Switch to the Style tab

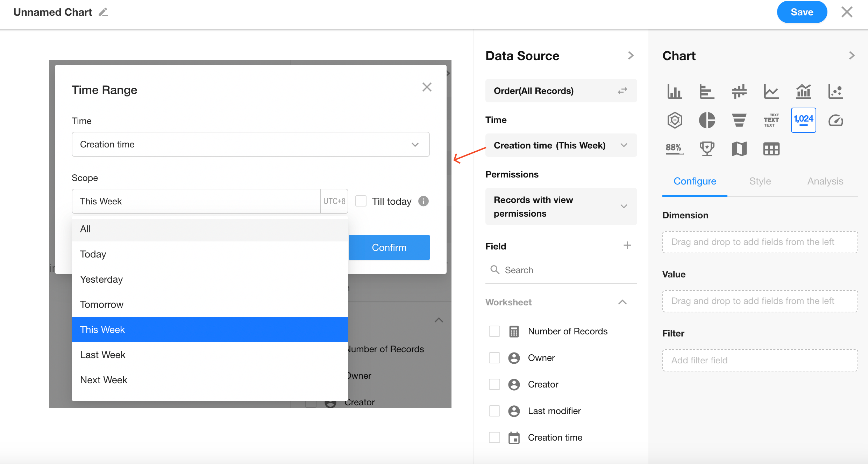pyautogui.click(x=760, y=181)
